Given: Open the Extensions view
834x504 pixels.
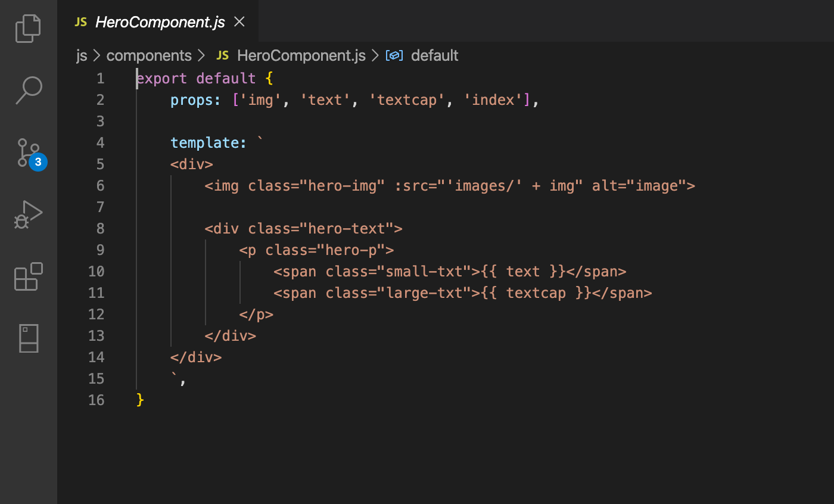Looking at the screenshot, I should click(x=28, y=276).
